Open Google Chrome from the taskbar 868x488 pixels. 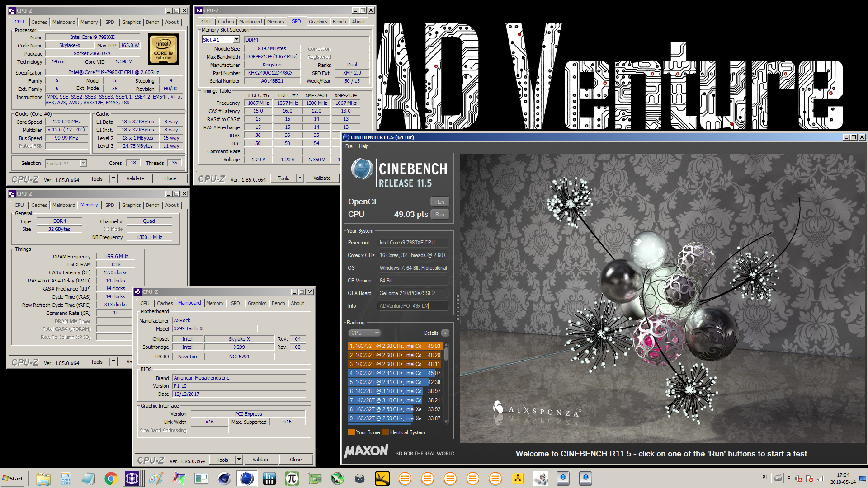tap(111, 478)
